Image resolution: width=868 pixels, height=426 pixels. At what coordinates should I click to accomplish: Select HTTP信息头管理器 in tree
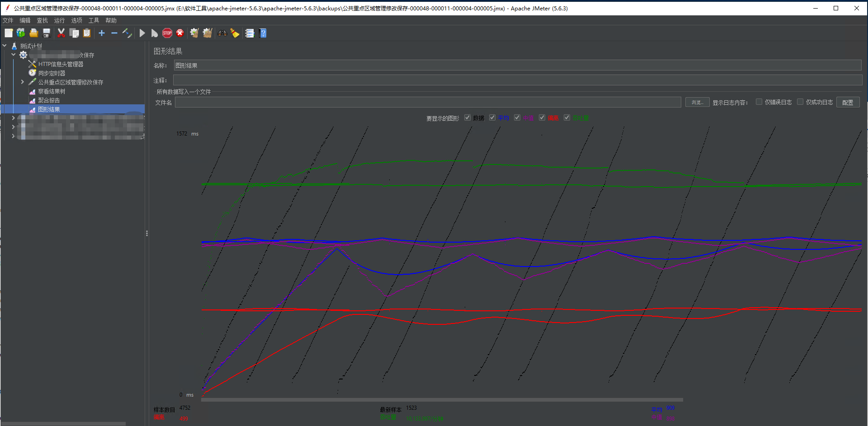click(x=61, y=64)
